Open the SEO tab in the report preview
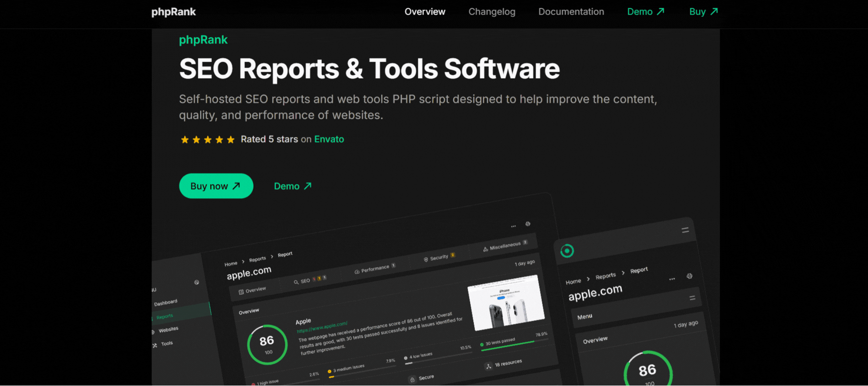Screen dimensions: 868x386 [x=310, y=280]
